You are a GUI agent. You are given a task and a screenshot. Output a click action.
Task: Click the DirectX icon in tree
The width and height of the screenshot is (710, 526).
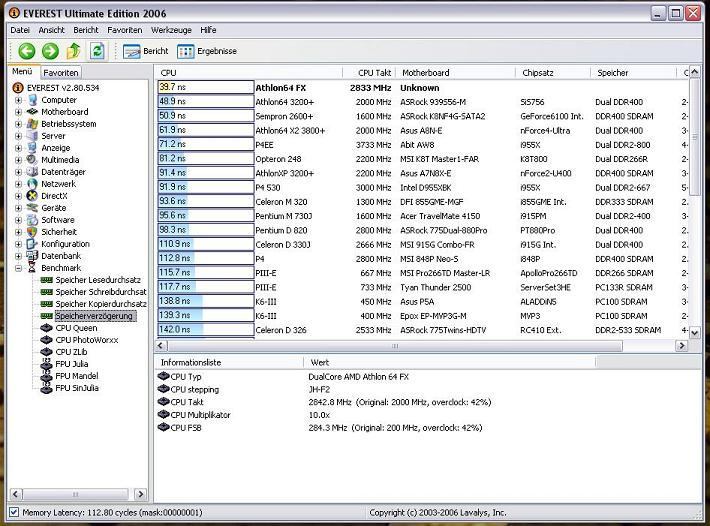(x=33, y=196)
